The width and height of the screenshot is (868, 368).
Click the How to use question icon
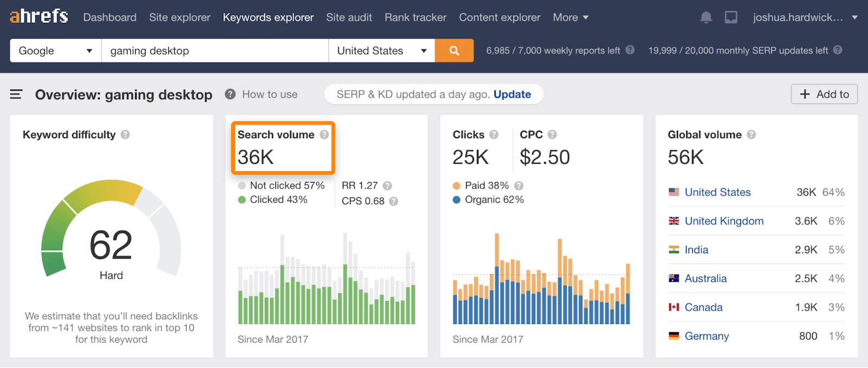pos(231,94)
